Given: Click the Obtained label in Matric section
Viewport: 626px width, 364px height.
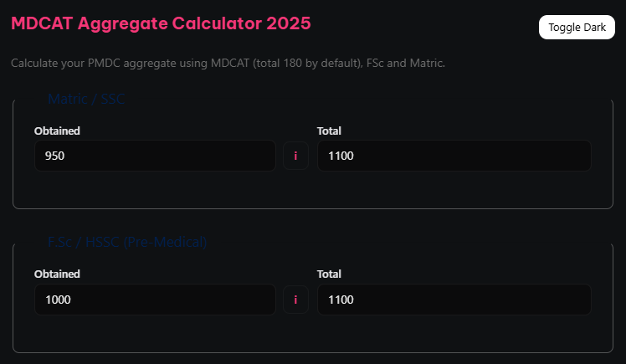Looking at the screenshot, I should pyautogui.click(x=57, y=131).
